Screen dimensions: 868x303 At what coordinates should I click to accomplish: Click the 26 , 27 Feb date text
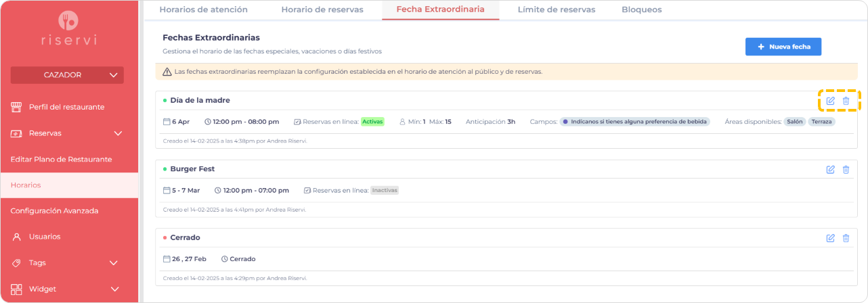pos(189,259)
